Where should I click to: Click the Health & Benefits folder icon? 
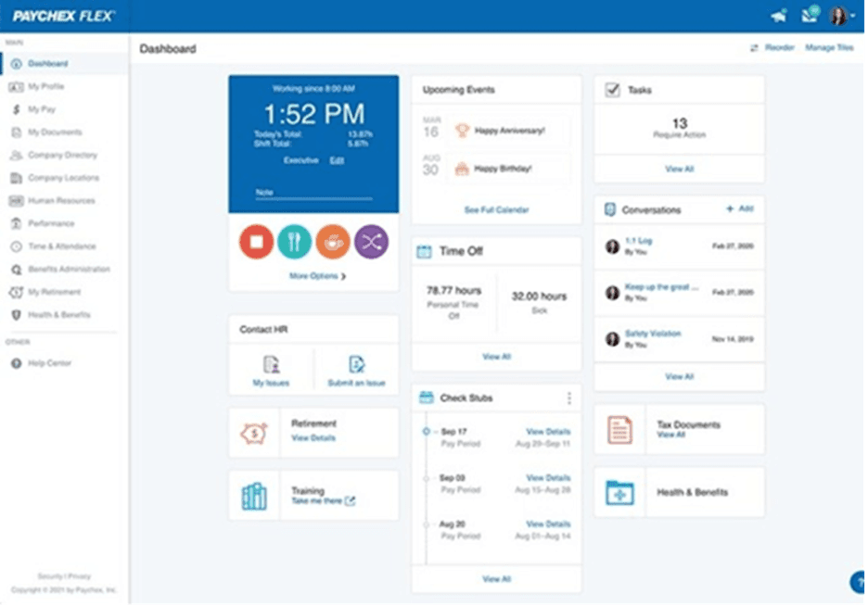click(x=619, y=493)
